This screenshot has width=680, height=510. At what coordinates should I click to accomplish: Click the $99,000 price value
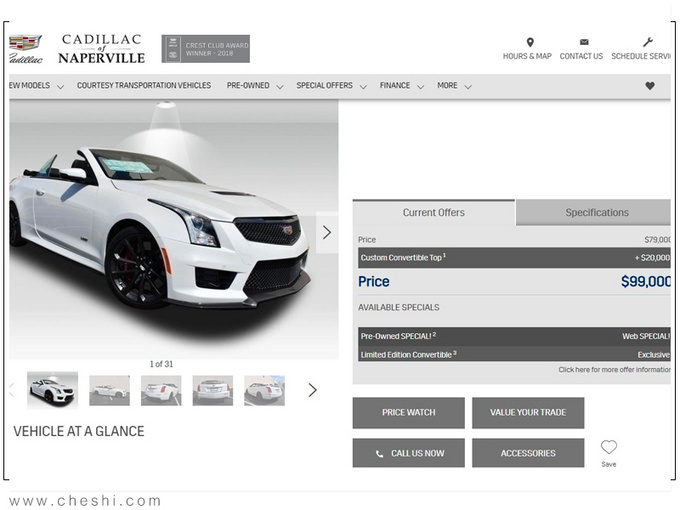click(646, 281)
